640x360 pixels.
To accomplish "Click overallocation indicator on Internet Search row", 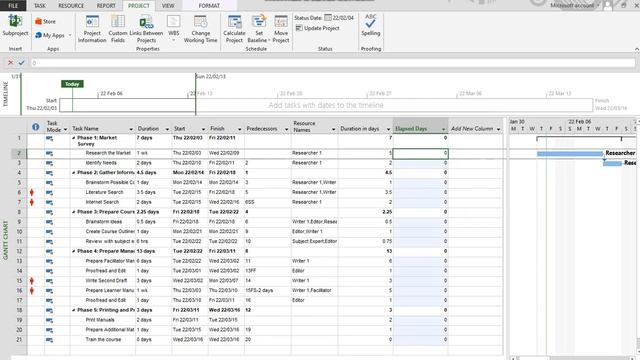I will click(x=32, y=202).
